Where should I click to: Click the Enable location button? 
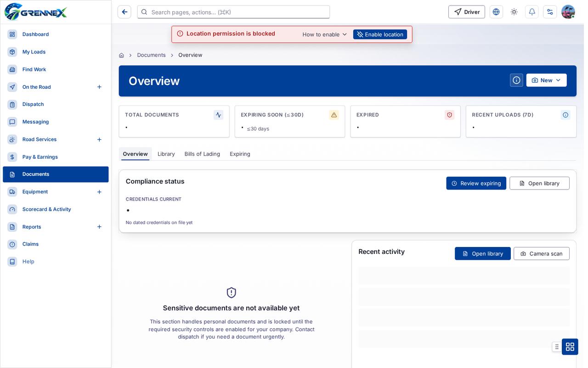380,34
